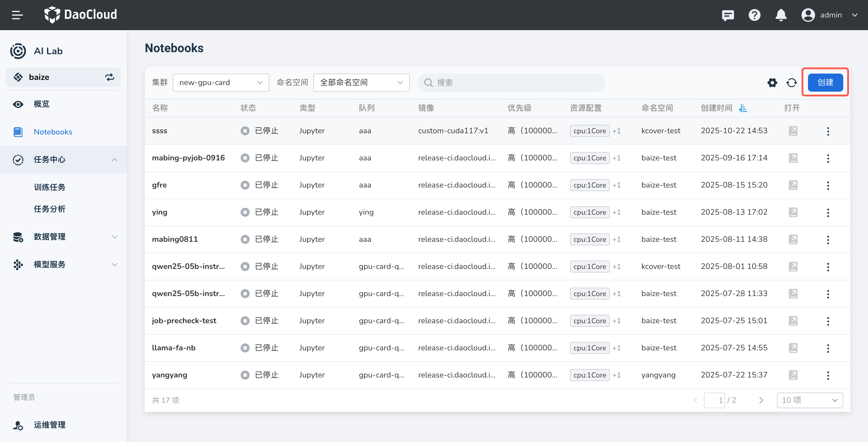Click the table settings gear icon

(x=772, y=83)
